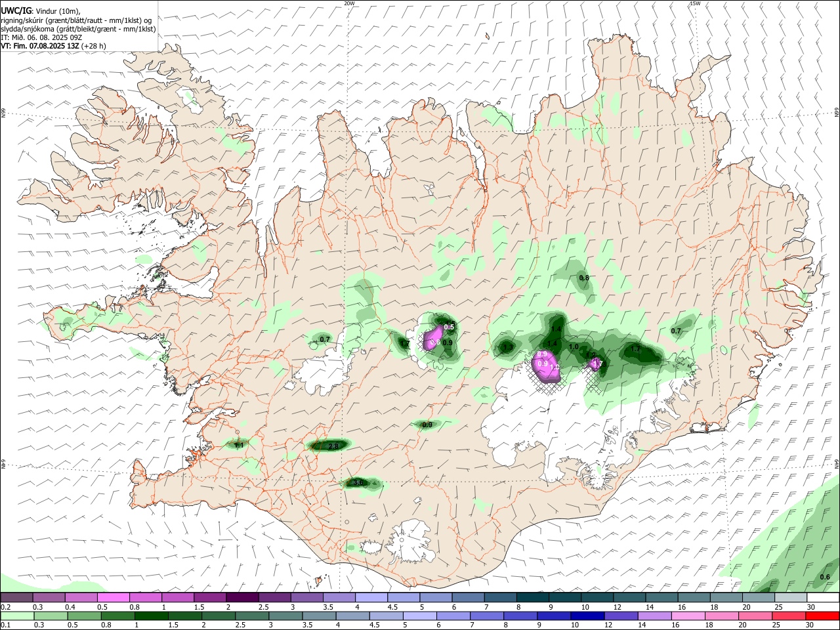Click the pale green 0.1 swatch in lower legend

click(18, 616)
